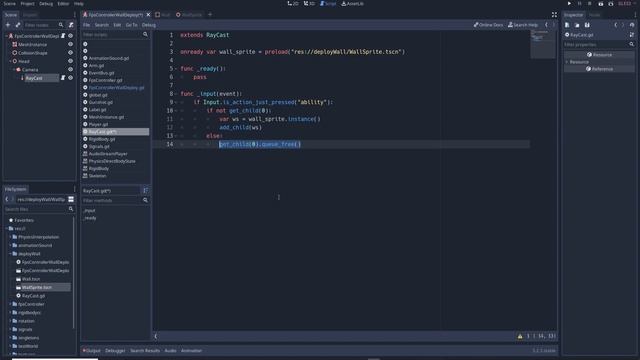Image resolution: width=640 pixels, height=360 pixels.
Task: Collapse the res:// root folder
Action: [7, 229]
